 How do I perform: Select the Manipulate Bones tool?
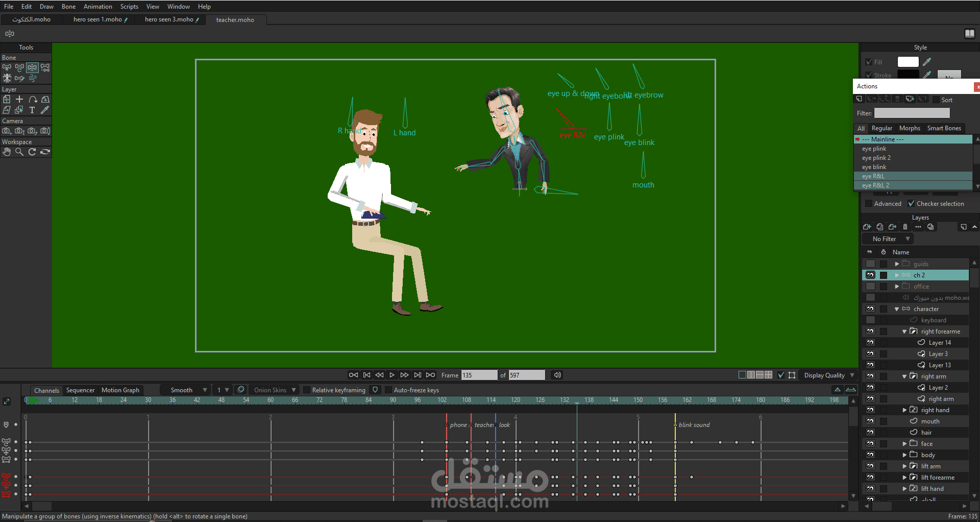(x=32, y=67)
